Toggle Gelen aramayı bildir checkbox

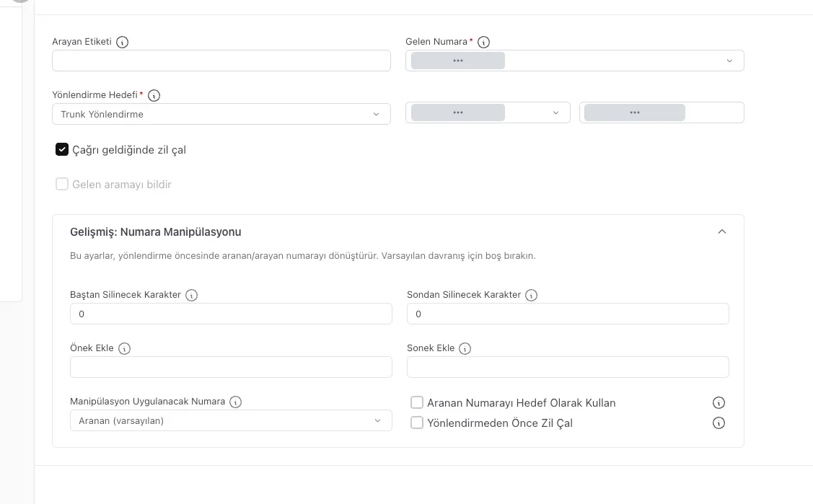[x=62, y=185]
